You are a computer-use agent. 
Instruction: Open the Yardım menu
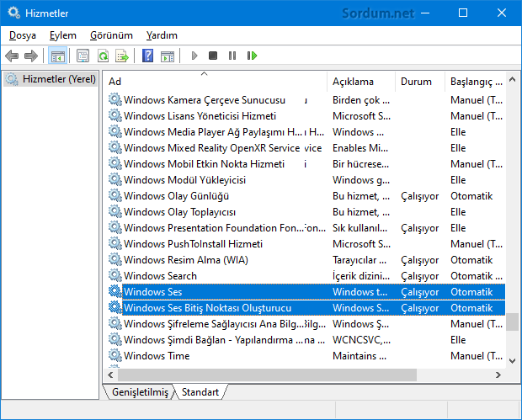pos(162,35)
